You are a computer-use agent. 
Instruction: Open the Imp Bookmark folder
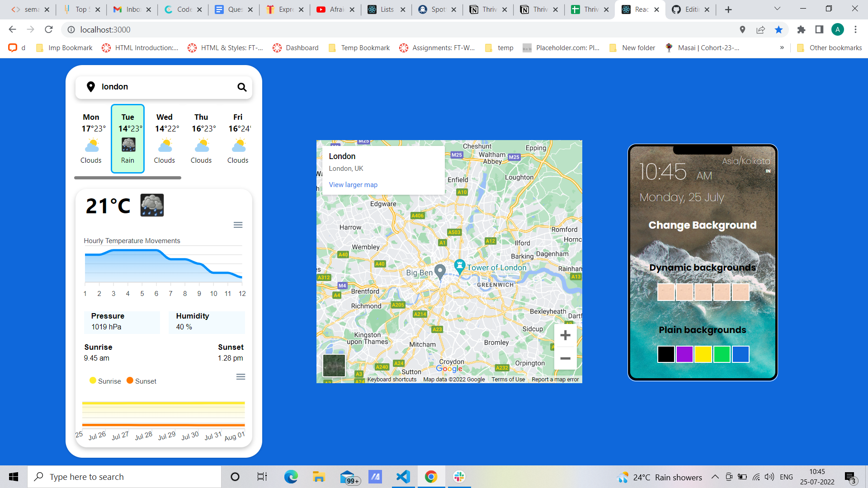[x=64, y=48]
